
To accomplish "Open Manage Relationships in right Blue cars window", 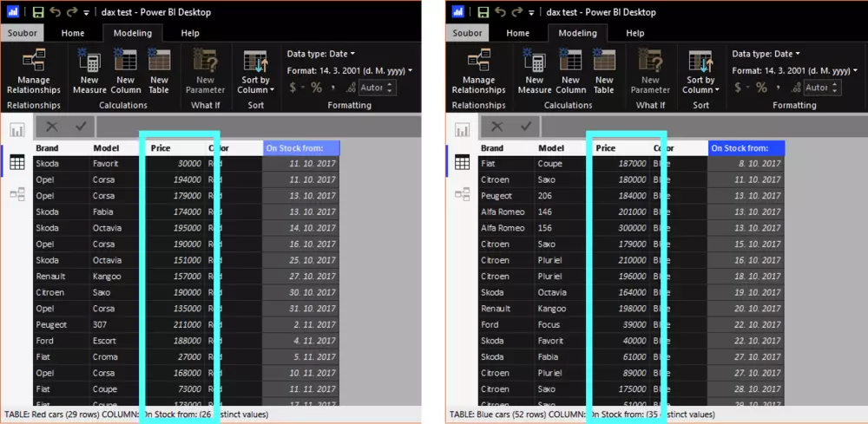I will click(x=479, y=71).
